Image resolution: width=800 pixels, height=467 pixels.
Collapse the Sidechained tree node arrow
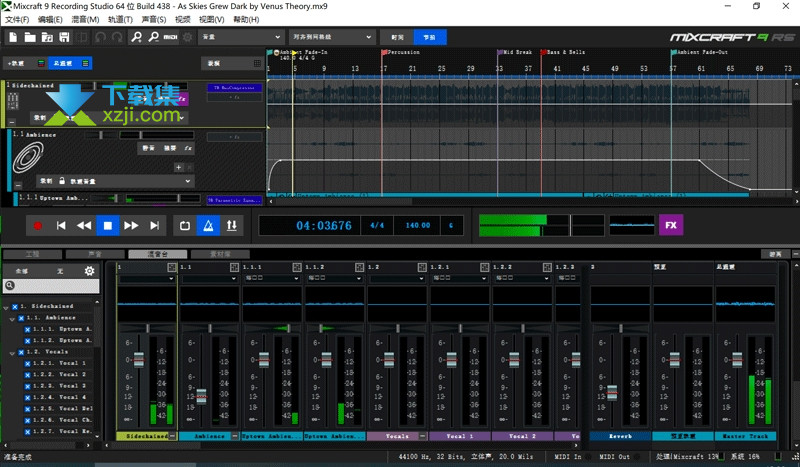(6, 308)
